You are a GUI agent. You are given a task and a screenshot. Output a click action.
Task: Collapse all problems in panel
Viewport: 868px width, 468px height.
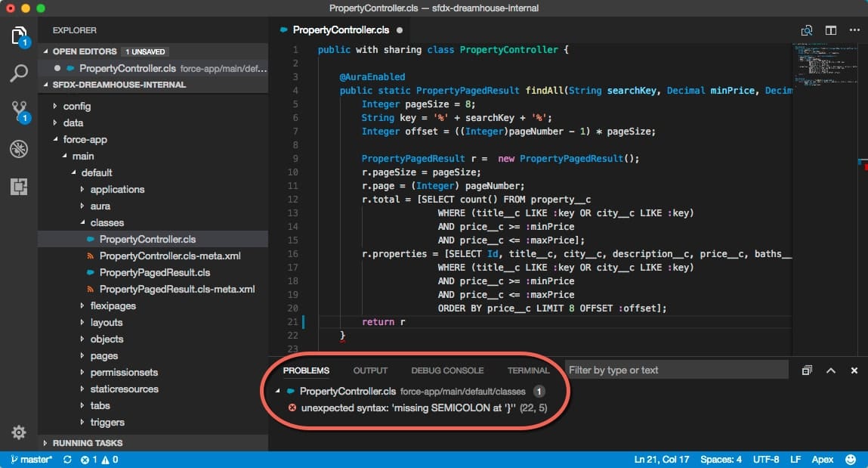(807, 370)
